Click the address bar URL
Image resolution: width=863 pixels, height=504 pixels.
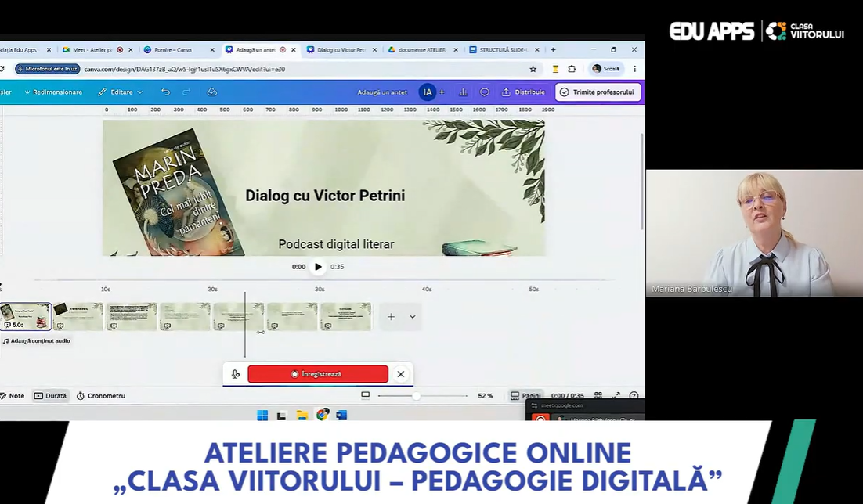(x=184, y=69)
